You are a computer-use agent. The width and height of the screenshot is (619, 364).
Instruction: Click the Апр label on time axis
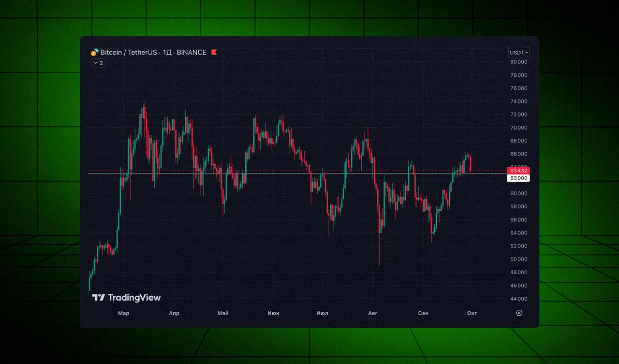(x=174, y=313)
